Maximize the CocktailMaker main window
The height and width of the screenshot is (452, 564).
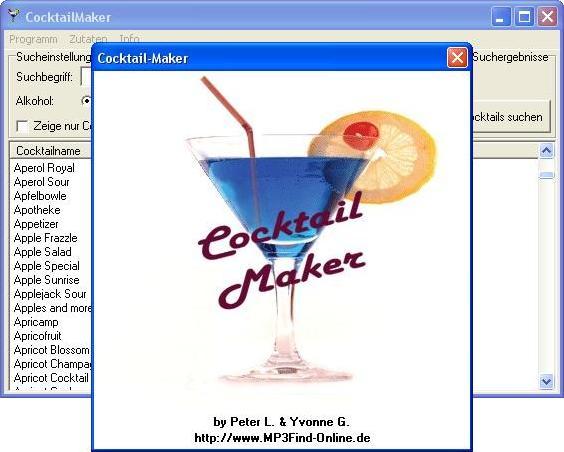pyautogui.click(x=524, y=17)
